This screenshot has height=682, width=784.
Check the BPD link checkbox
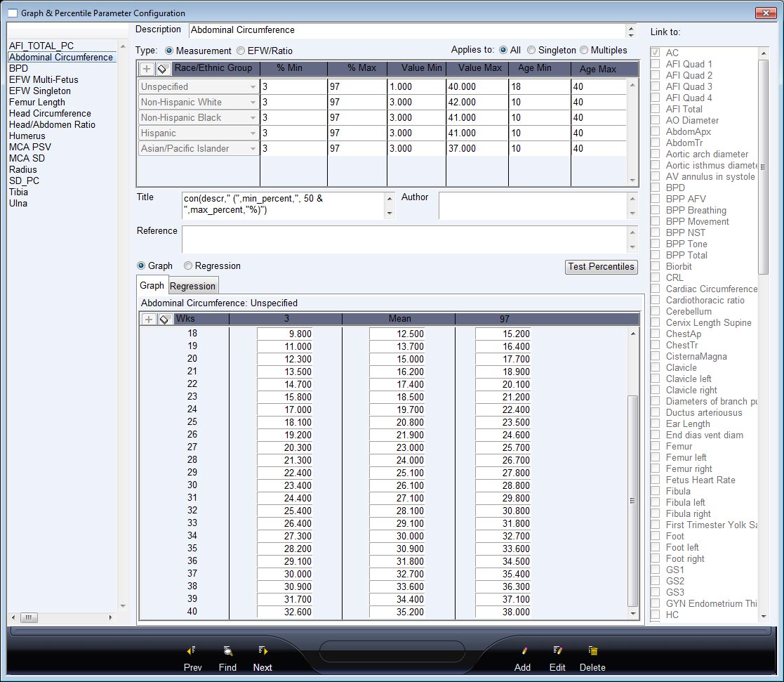tap(655, 187)
